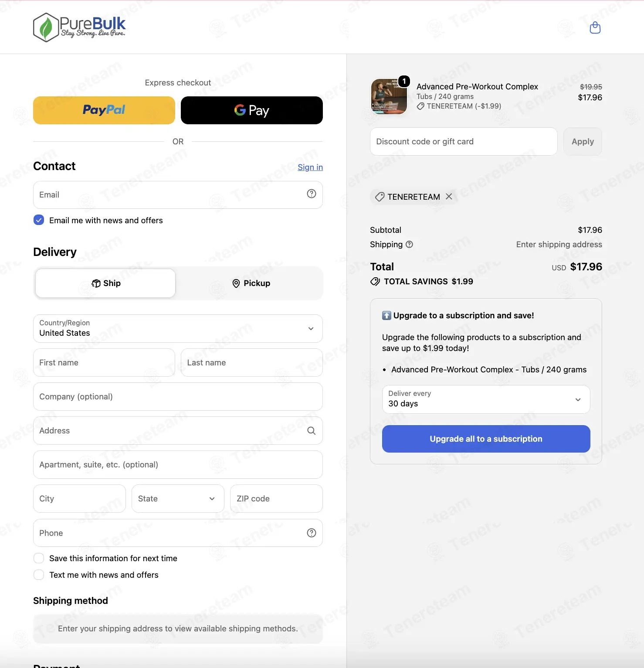The width and height of the screenshot is (644, 668).
Task: Click the phone help question mark icon
Action: tap(311, 533)
